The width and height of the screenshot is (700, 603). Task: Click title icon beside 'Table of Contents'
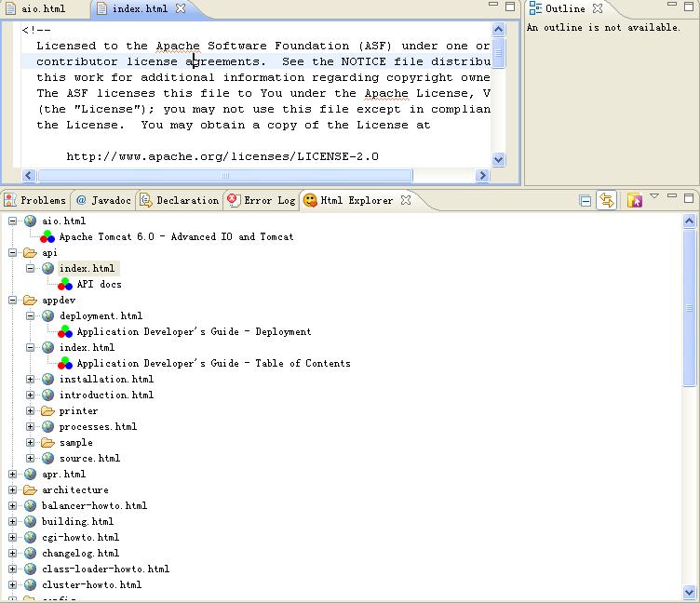[65, 363]
